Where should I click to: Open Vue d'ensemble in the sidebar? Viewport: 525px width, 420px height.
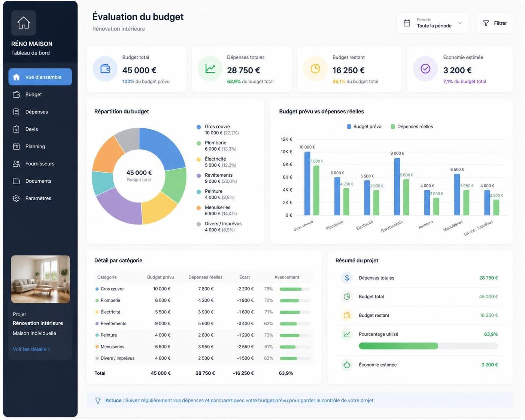pyautogui.click(x=40, y=77)
